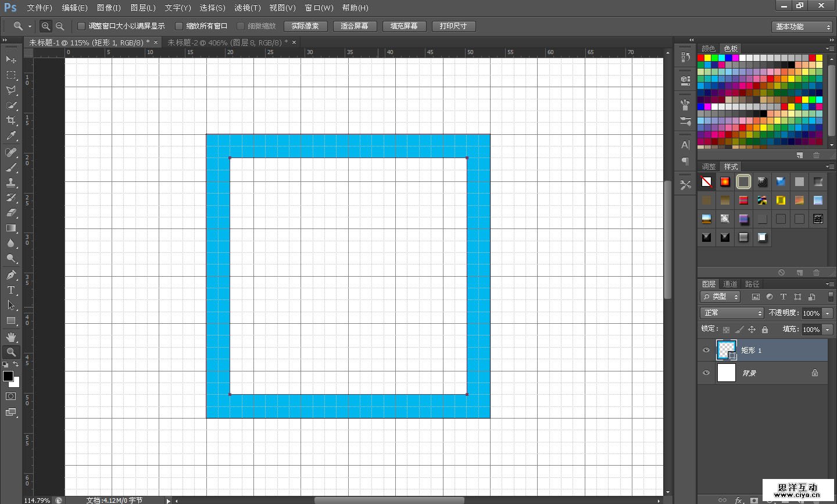Expand the 不透明度 opacity dropdown arrow
The image size is (837, 504).
click(x=828, y=313)
